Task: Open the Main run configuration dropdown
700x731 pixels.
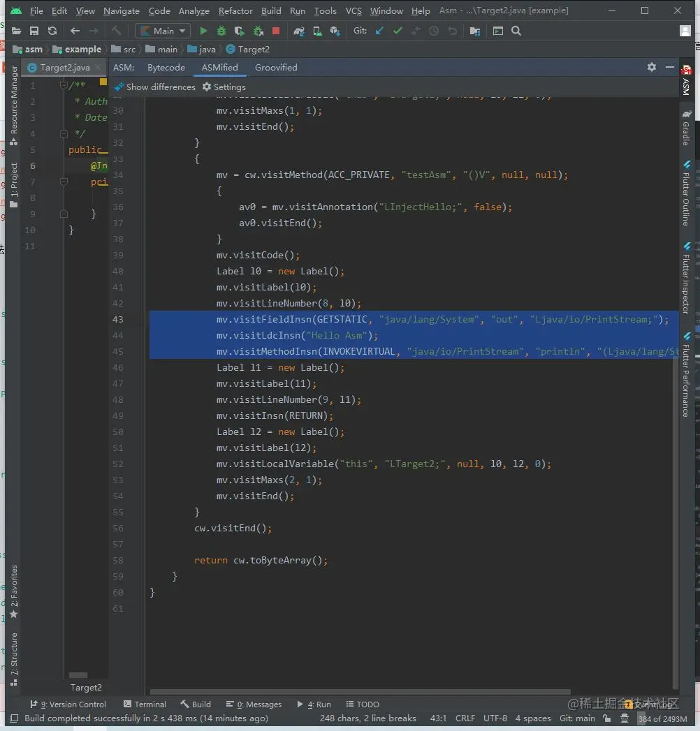Action: [x=163, y=31]
